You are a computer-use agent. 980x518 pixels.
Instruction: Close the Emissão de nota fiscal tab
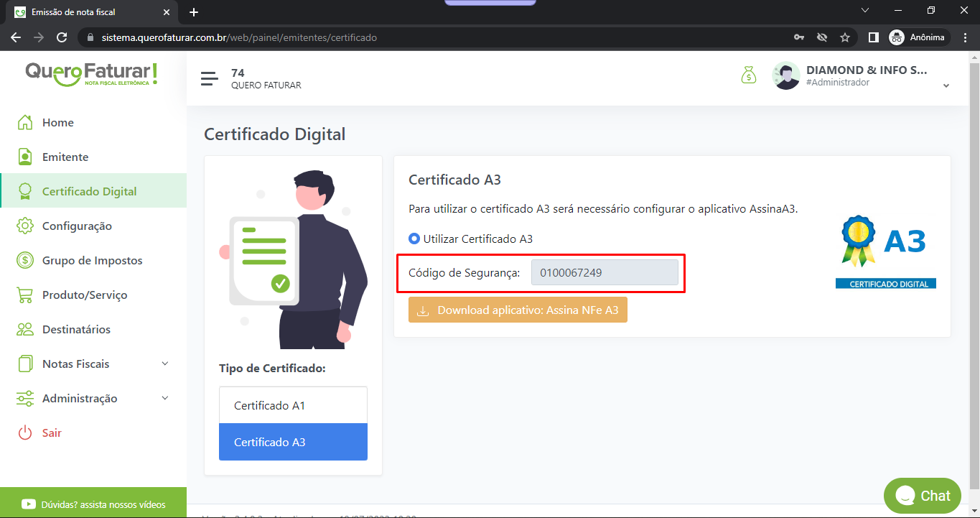[167, 12]
